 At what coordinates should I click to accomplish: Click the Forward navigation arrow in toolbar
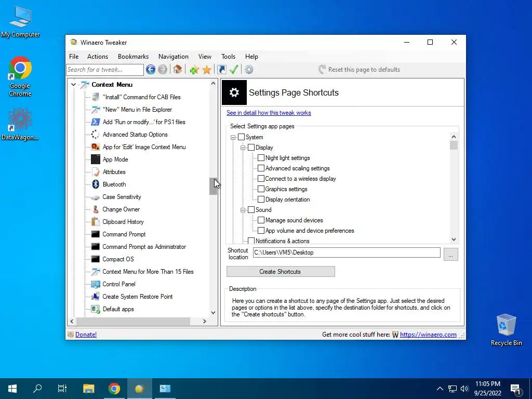[x=163, y=70]
